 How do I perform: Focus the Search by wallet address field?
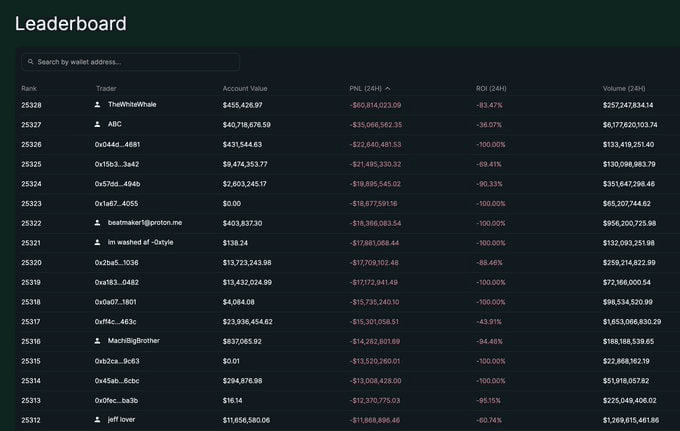(x=135, y=62)
